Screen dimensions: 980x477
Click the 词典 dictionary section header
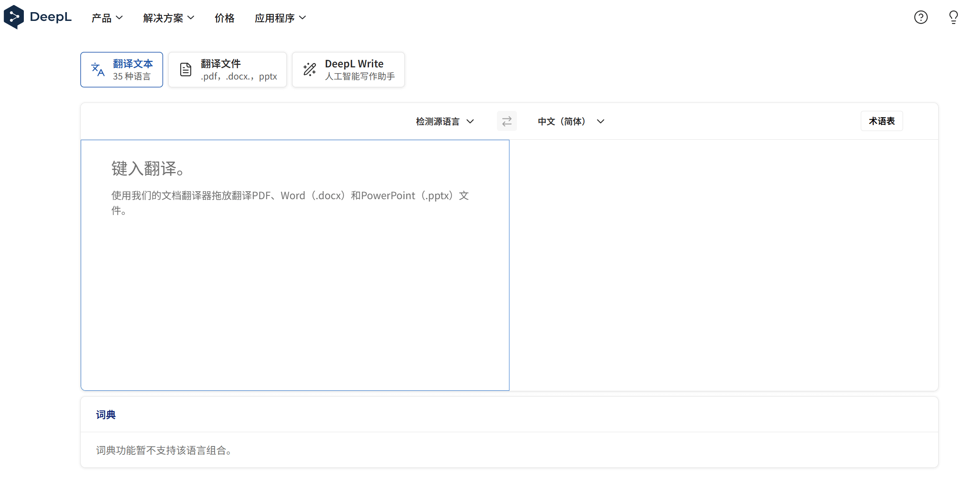(106, 415)
